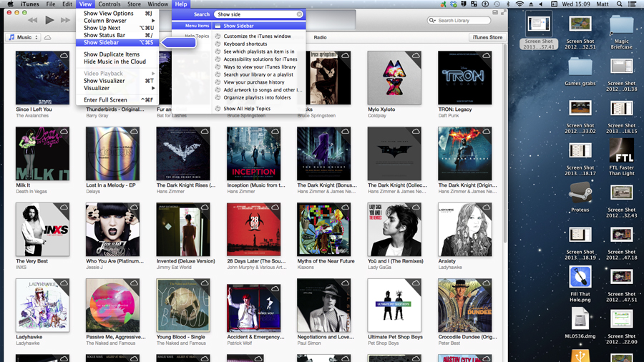Viewport: 644px width, 362px height.
Task: Click Show All Help Topics link
Action: click(x=247, y=109)
